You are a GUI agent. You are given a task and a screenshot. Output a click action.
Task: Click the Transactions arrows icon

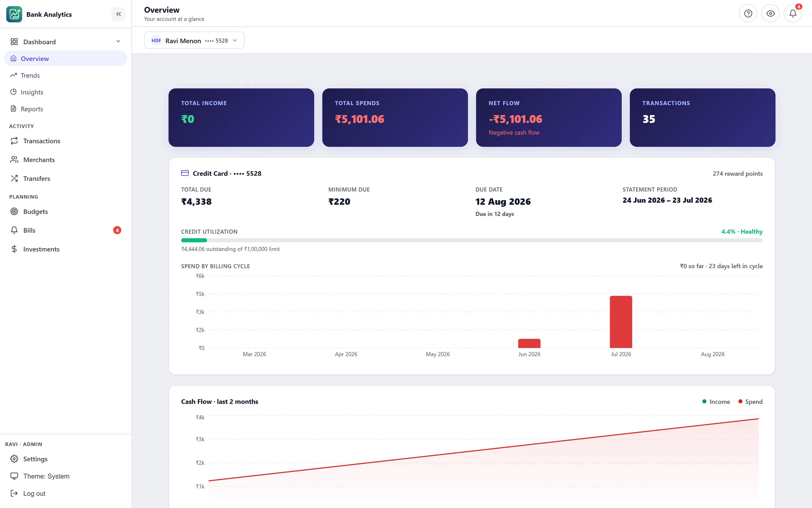(x=14, y=141)
